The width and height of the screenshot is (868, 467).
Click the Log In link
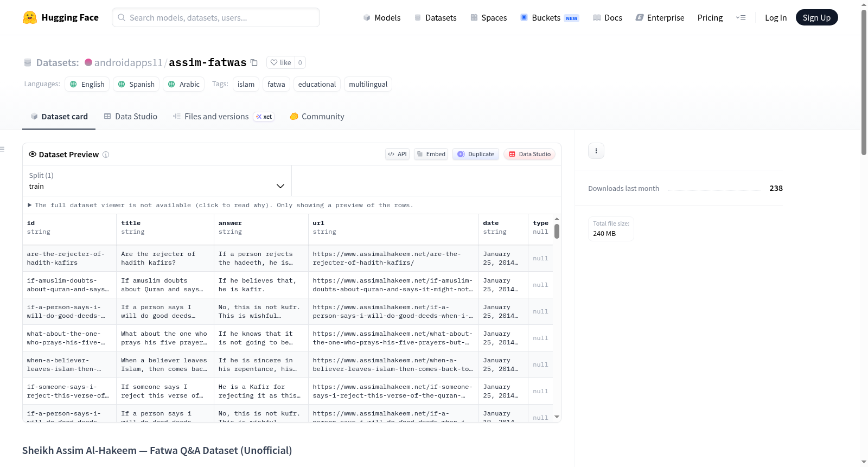click(x=776, y=18)
